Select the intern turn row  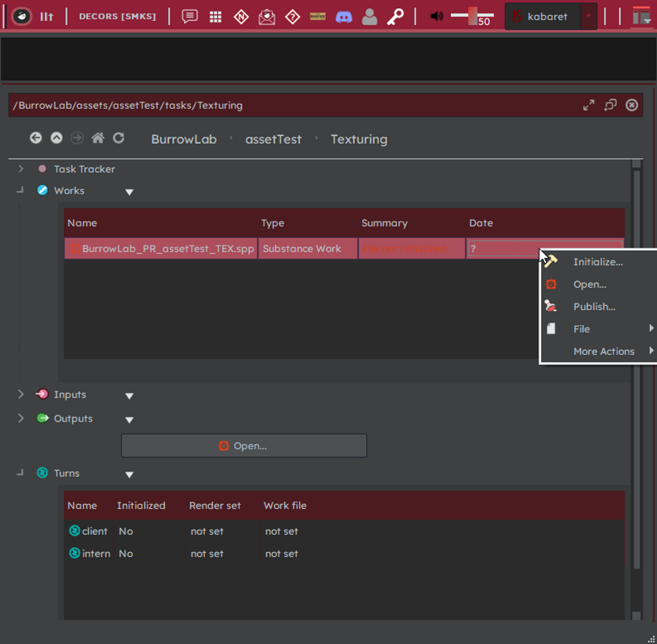[x=344, y=554]
